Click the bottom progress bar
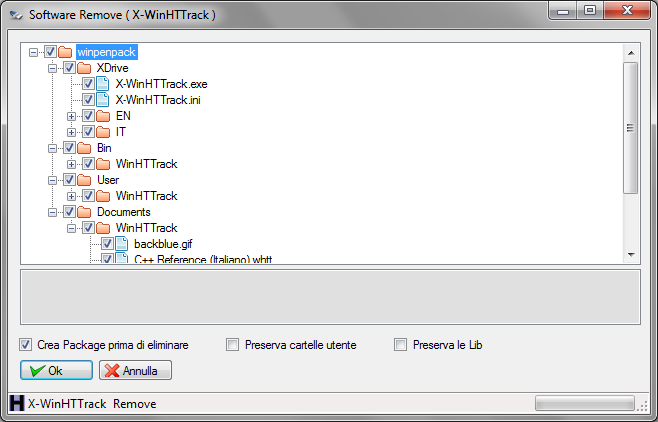The height and width of the screenshot is (422, 658). click(585, 404)
